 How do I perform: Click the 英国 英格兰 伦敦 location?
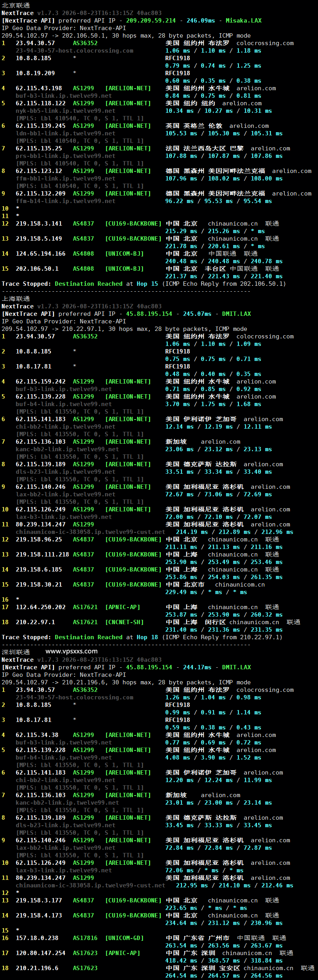click(x=194, y=126)
